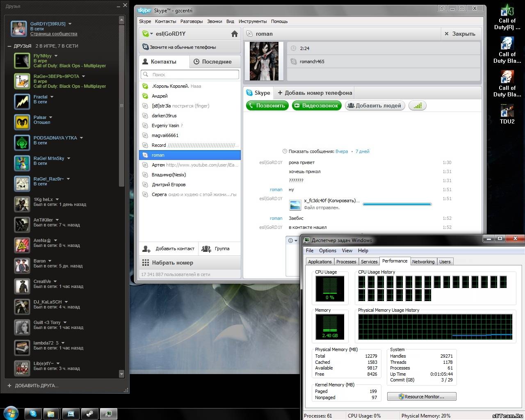Open the dial pad 'Набрать номер'
Viewport: 525px width, 420px height.
(x=190, y=262)
